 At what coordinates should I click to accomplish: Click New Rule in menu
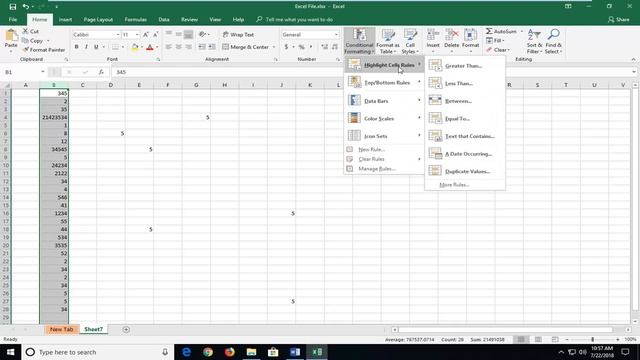point(384,149)
